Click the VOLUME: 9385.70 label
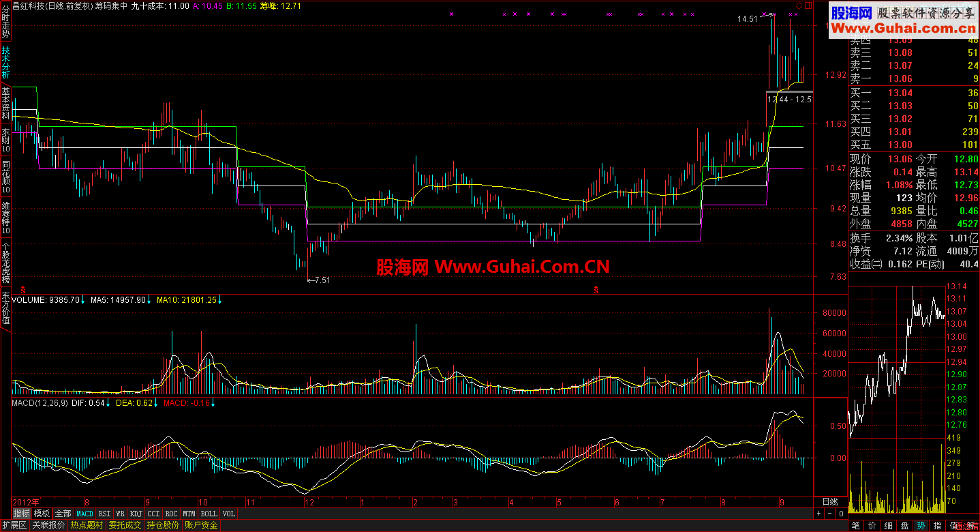Viewport: 980px width, 532px height. point(46,299)
